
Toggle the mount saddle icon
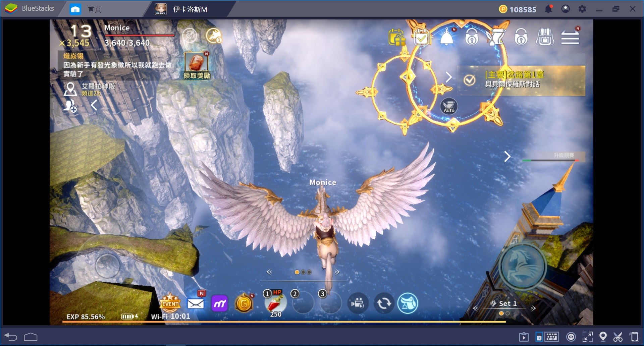coord(408,303)
